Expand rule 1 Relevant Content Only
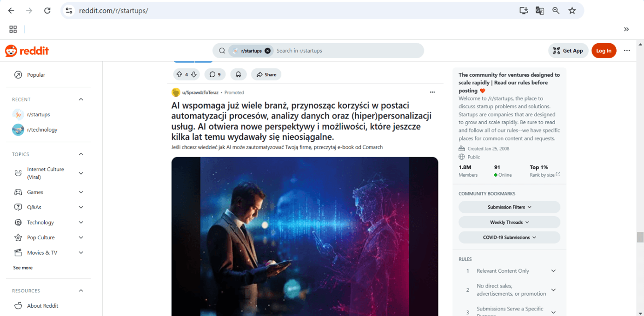 coord(509,271)
